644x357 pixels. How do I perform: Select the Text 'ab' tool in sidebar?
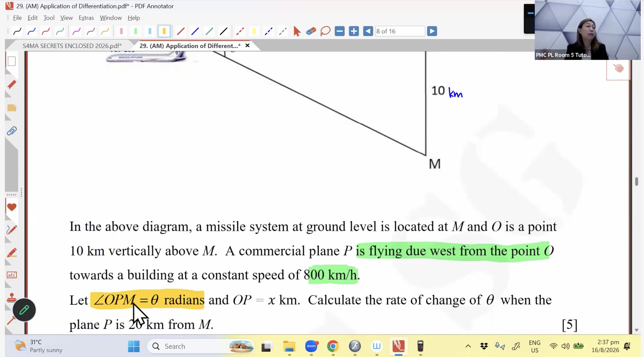[x=12, y=275]
